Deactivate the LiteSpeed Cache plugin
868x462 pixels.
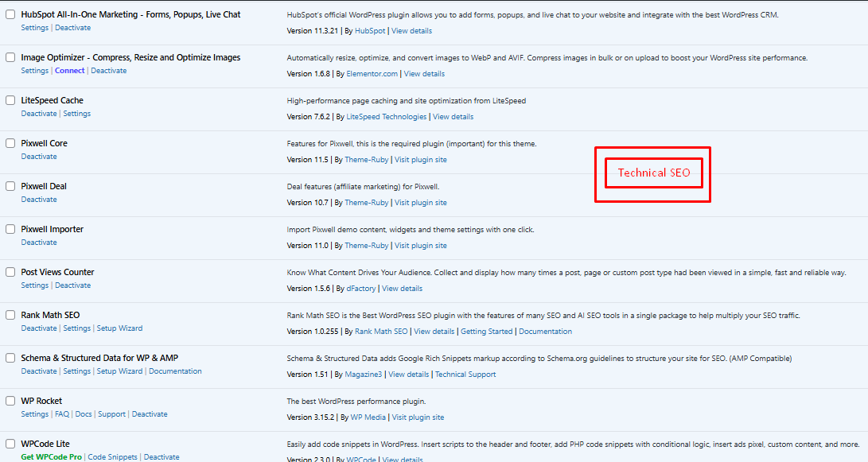click(x=39, y=114)
